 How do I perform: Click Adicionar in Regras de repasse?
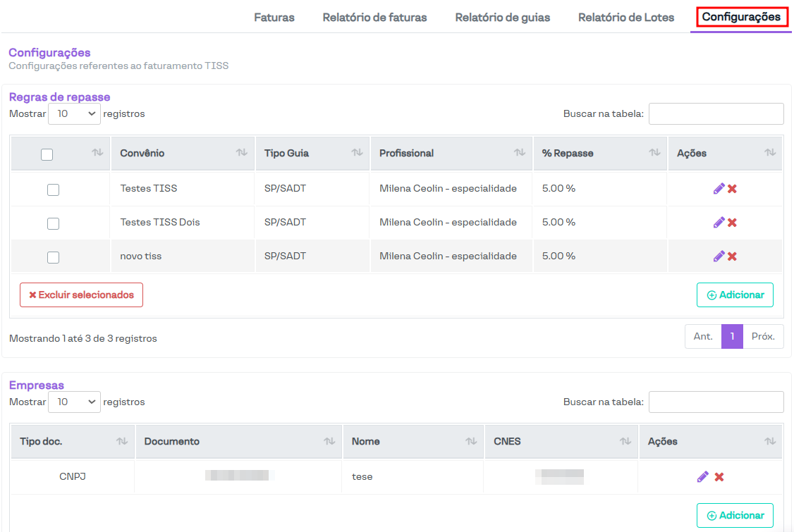735,295
